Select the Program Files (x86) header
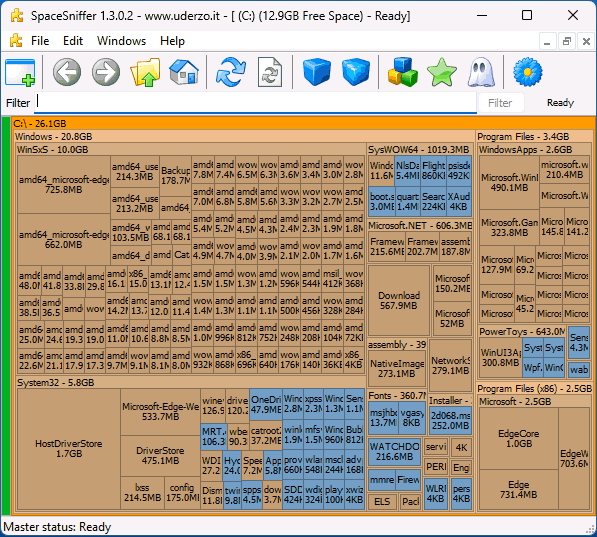 pyautogui.click(x=535, y=388)
